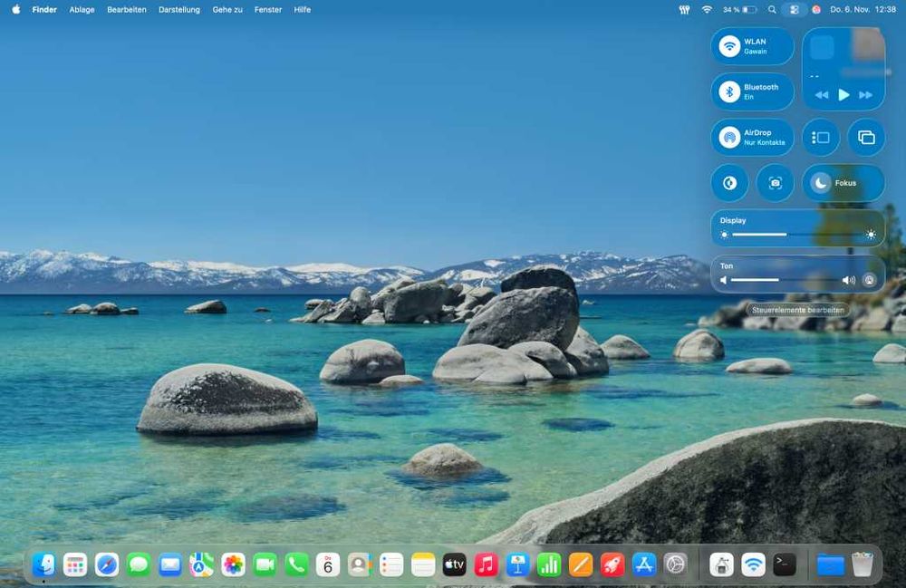
Task: Click the Wi-Fi menu bar icon
Action: coord(707,9)
